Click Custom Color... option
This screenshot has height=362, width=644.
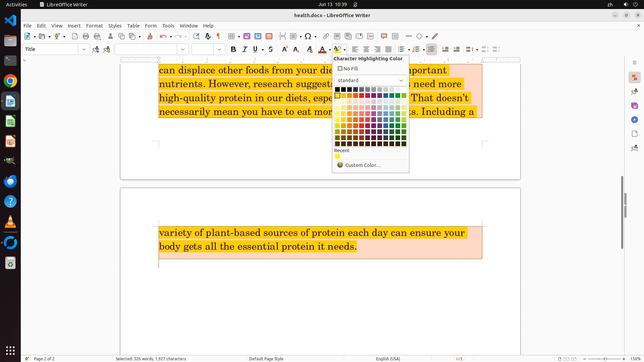point(363,165)
